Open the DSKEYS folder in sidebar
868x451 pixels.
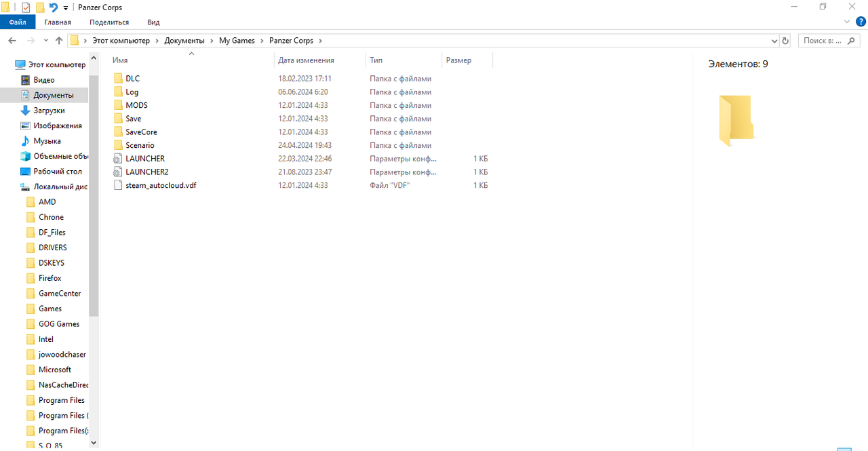click(52, 263)
